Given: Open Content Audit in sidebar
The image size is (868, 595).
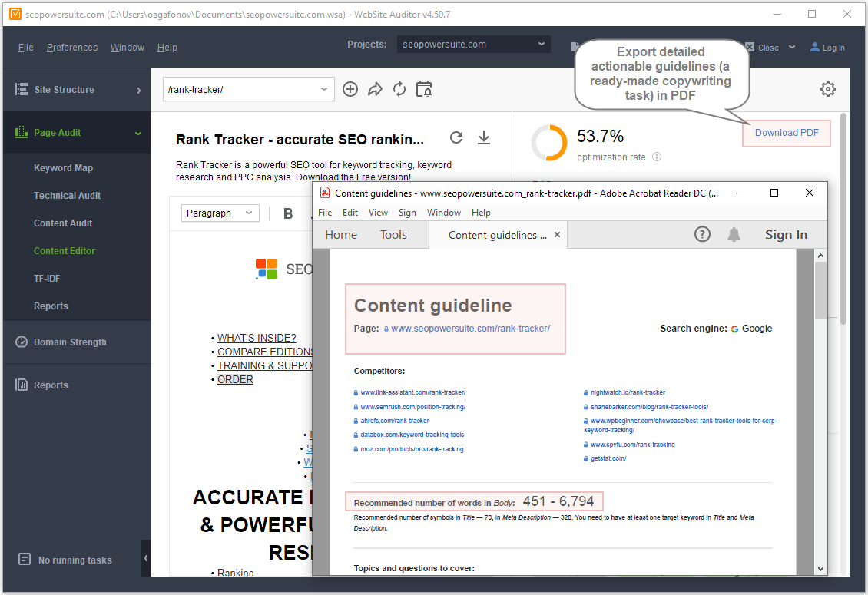Looking at the screenshot, I should tap(62, 223).
